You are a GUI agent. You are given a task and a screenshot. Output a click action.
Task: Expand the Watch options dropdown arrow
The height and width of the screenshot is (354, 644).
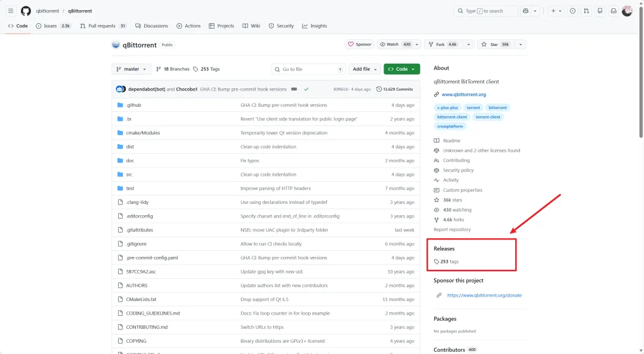(x=417, y=44)
